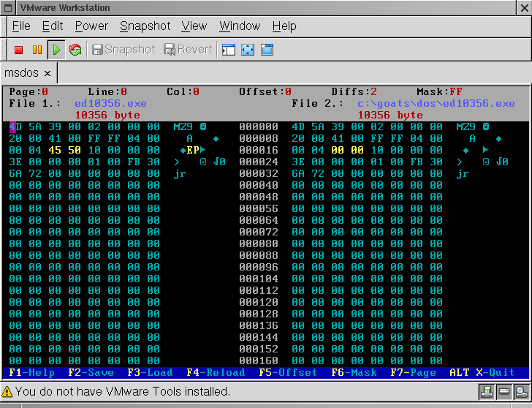Click the green Play power-on icon

56,50
